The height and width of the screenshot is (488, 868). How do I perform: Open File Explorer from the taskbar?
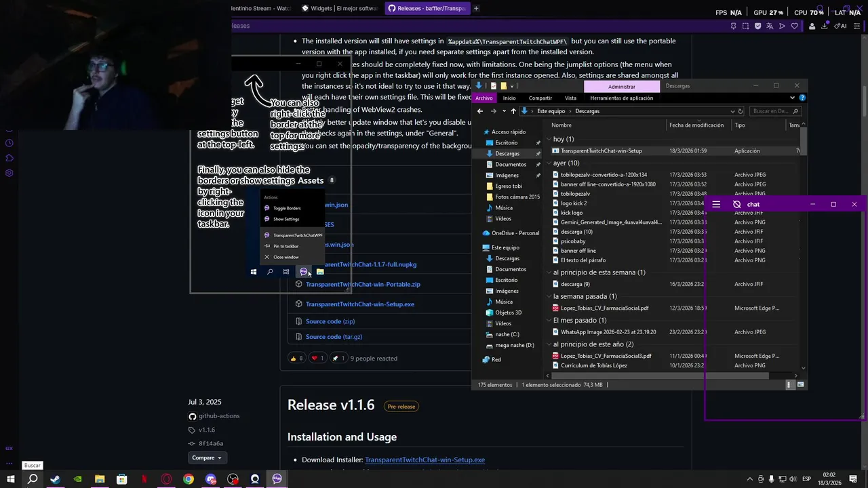click(100, 479)
